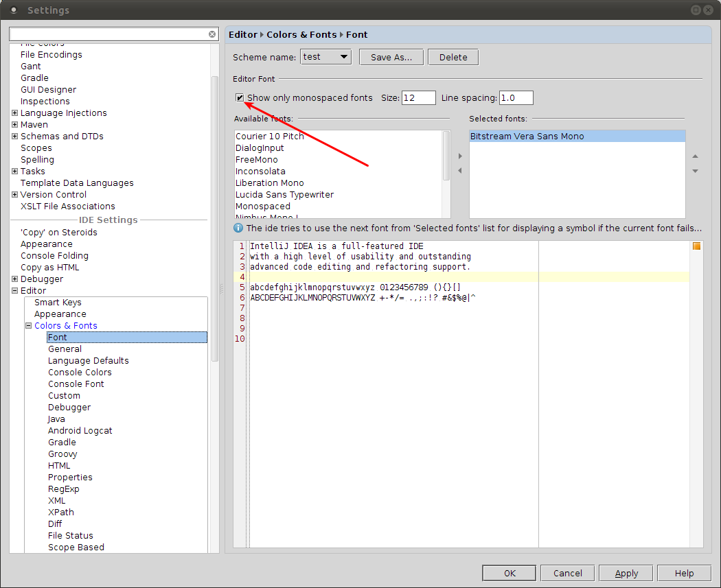Image resolution: width=721 pixels, height=588 pixels.
Task: Expand Schemas and DTDs node
Action: [x=14, y=137]
